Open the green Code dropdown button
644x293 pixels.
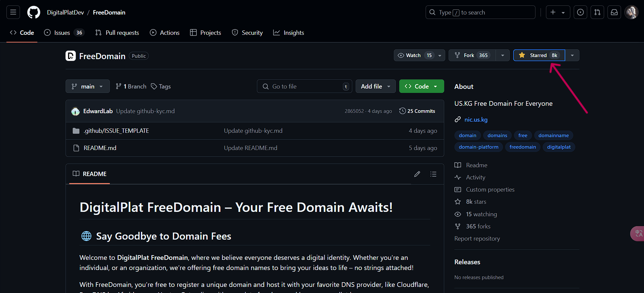coord(422,86)
